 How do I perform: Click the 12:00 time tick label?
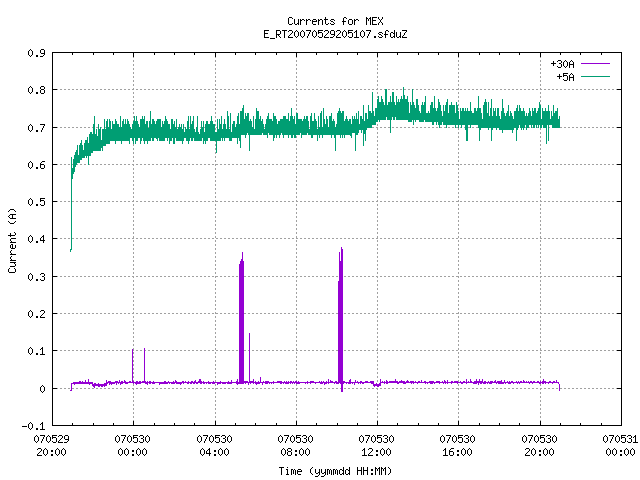(x=376, y=452)
